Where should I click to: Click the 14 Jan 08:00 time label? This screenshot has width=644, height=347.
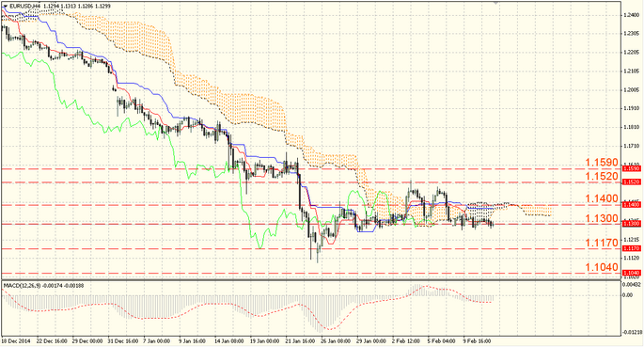click(x=229, y=341)
